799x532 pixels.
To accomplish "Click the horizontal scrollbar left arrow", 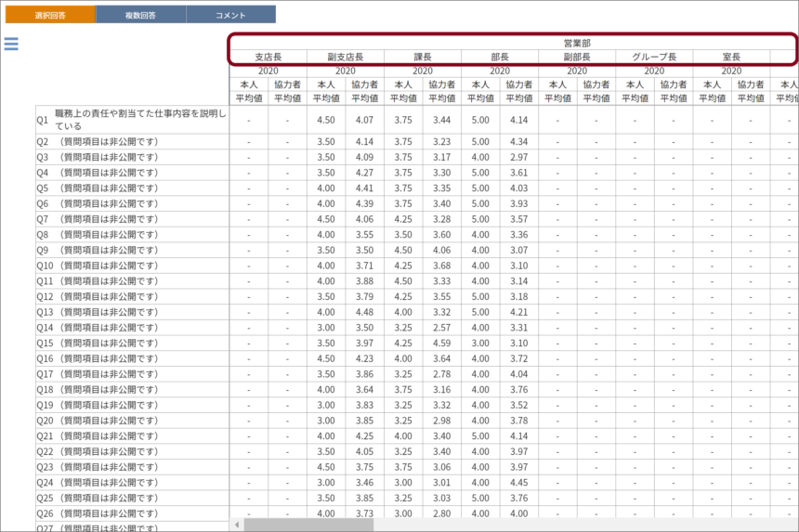I will coord(237,525).
